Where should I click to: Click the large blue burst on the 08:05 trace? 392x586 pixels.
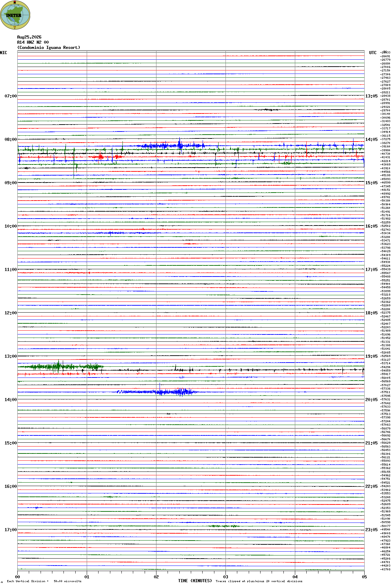click(x=170, y=145)
